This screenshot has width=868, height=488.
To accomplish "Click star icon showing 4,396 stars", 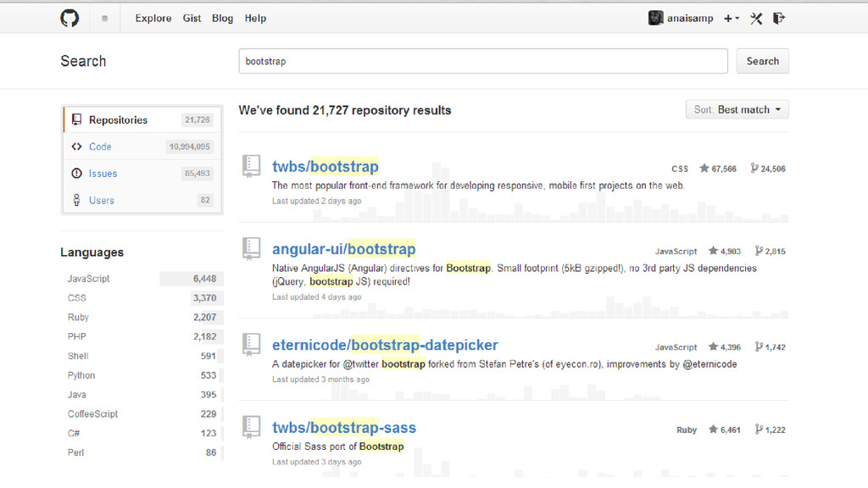I will [x=713, y=347].
